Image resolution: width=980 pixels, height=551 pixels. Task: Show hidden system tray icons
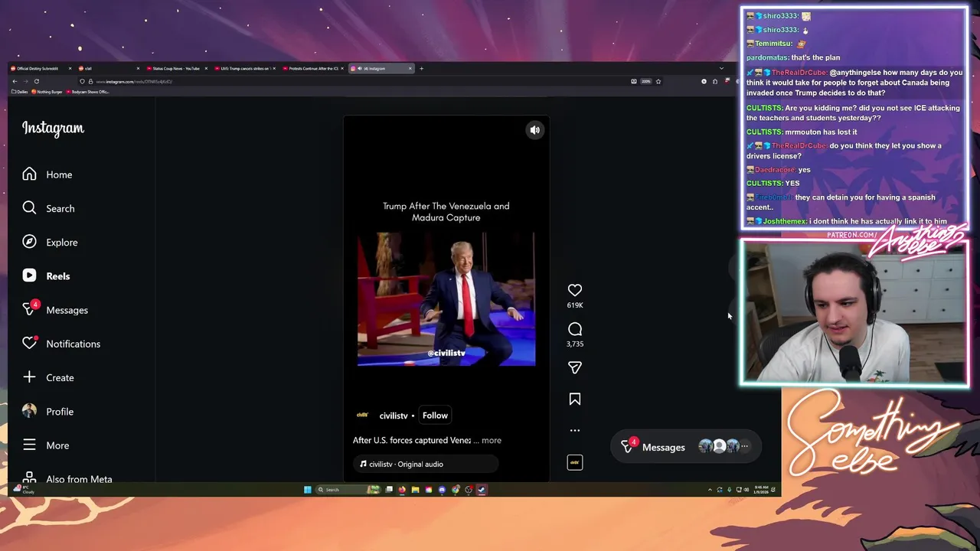(x=710, y=490)
